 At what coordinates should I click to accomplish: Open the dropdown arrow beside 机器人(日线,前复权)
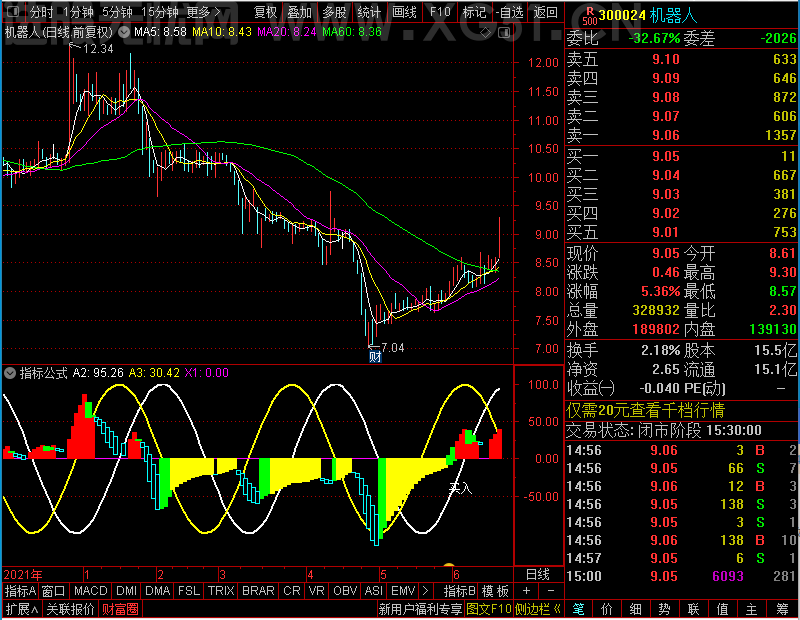(x=123, y=32)
